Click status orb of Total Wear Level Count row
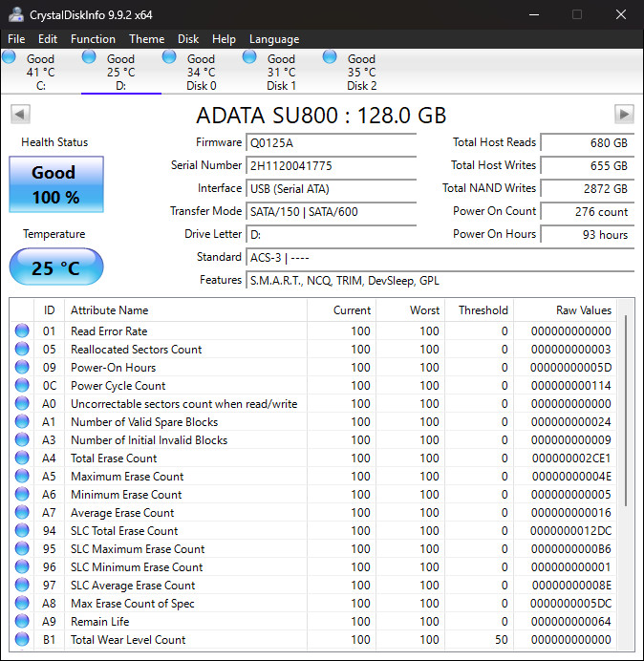Image resolution: width=644 pixels, height=661 pixels. (x=22, y=639)
